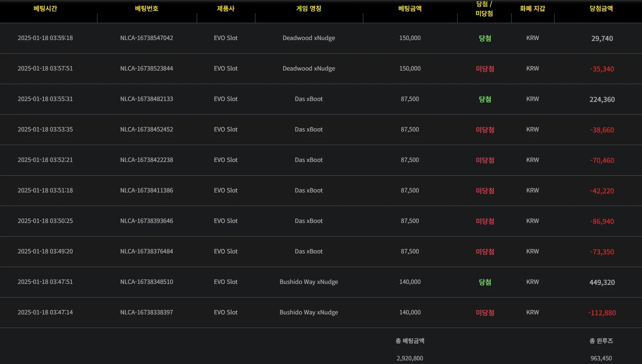Click 당첨 status in the 03:59:18 row

pyautogui.click(x=485, y=39)
